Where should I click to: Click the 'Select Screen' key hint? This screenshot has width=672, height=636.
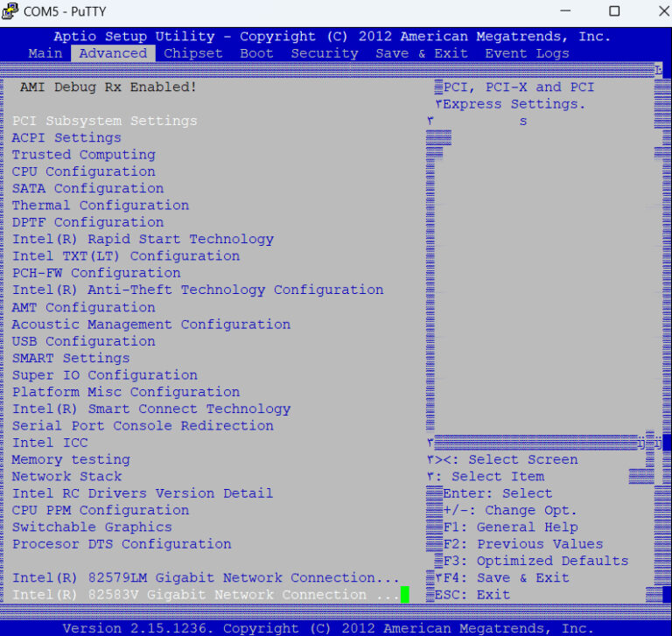pyautogui.click(x=523, y=459)
